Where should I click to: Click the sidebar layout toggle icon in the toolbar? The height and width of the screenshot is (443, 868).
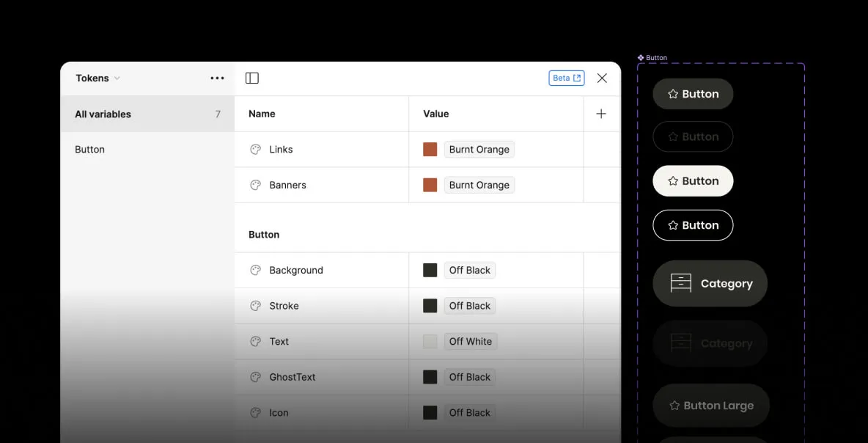point(251,77)
